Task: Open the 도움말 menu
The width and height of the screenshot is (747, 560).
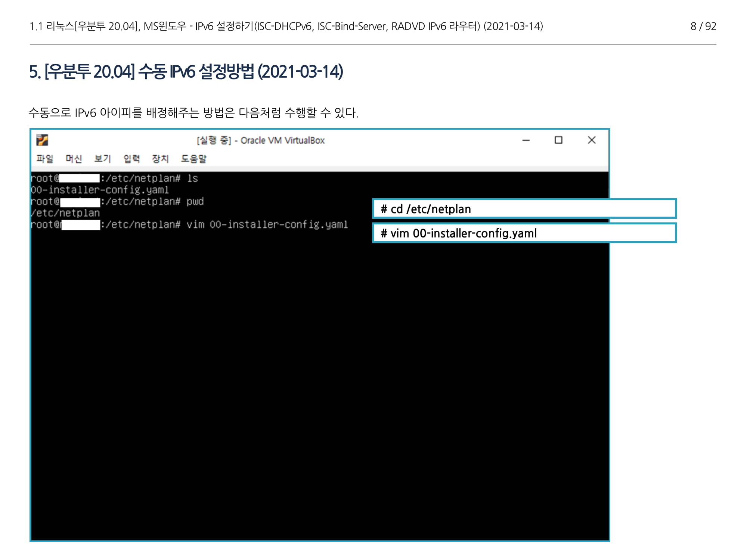Action: click(x=193, y=159)
